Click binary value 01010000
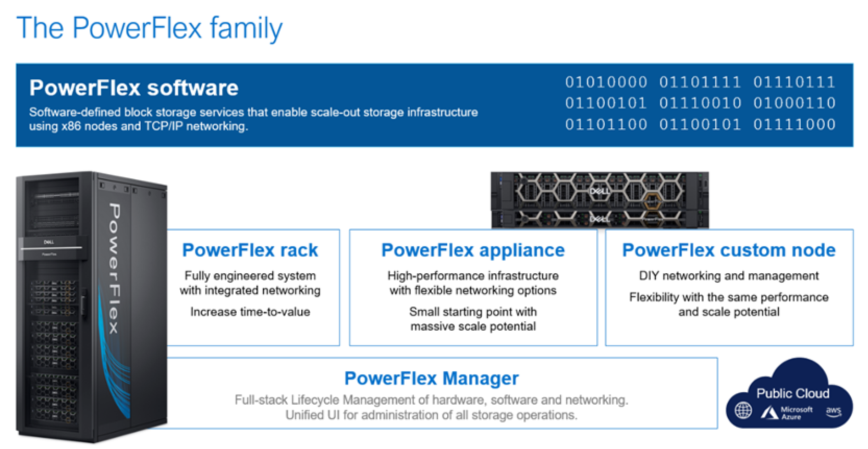 606,82
